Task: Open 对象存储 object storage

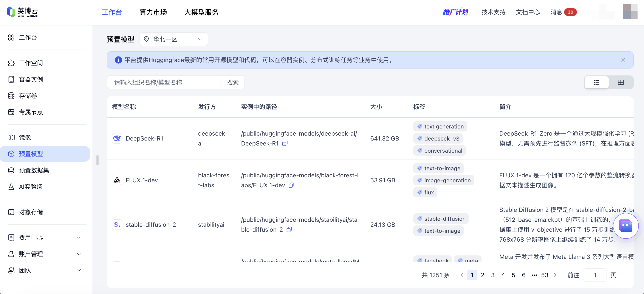Action: 31,212
